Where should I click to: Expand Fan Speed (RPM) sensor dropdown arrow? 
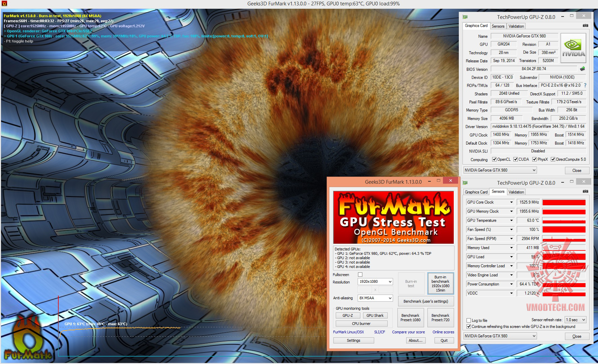511,239
